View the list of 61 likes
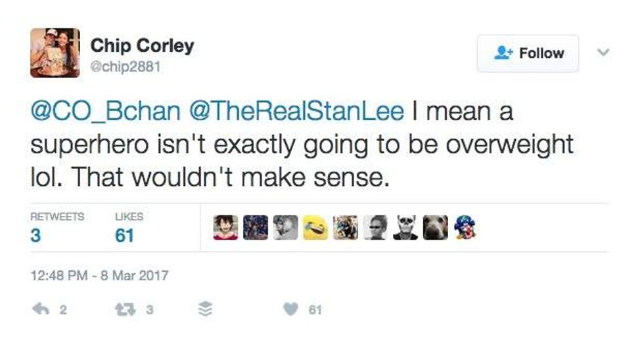Screen dimensions: 644x348 tap(124, 234)
